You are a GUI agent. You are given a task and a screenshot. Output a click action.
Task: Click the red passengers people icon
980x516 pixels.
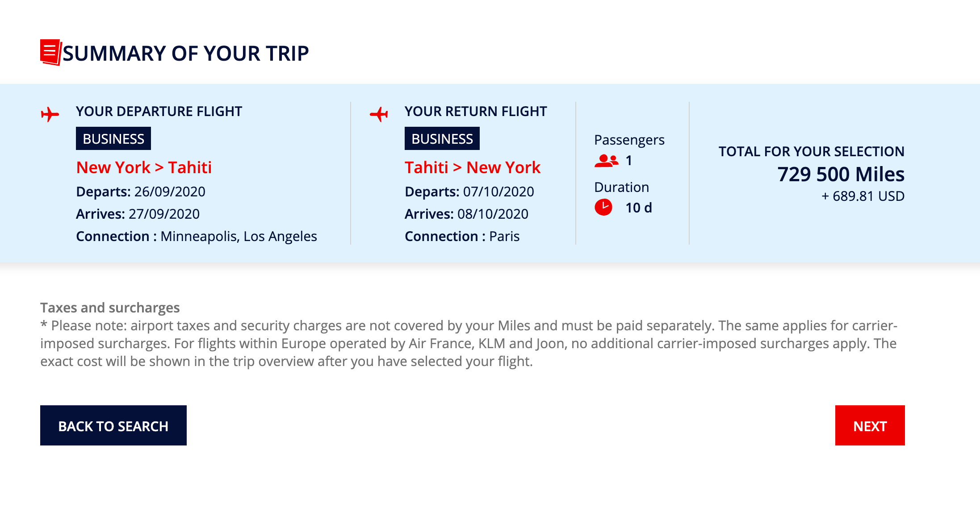606,161
